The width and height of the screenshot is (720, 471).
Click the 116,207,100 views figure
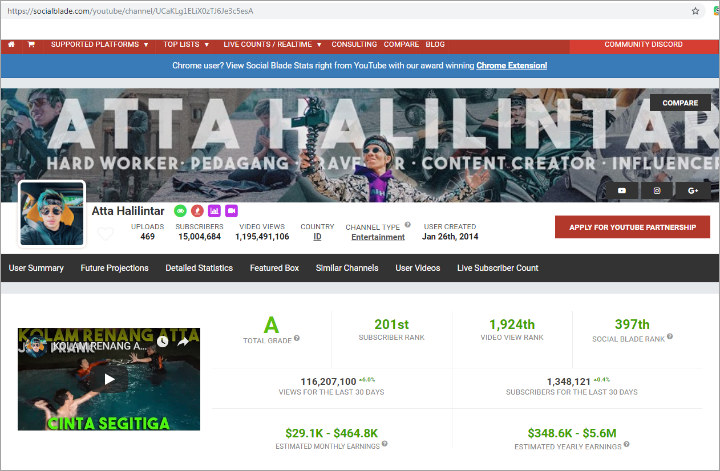328,382
